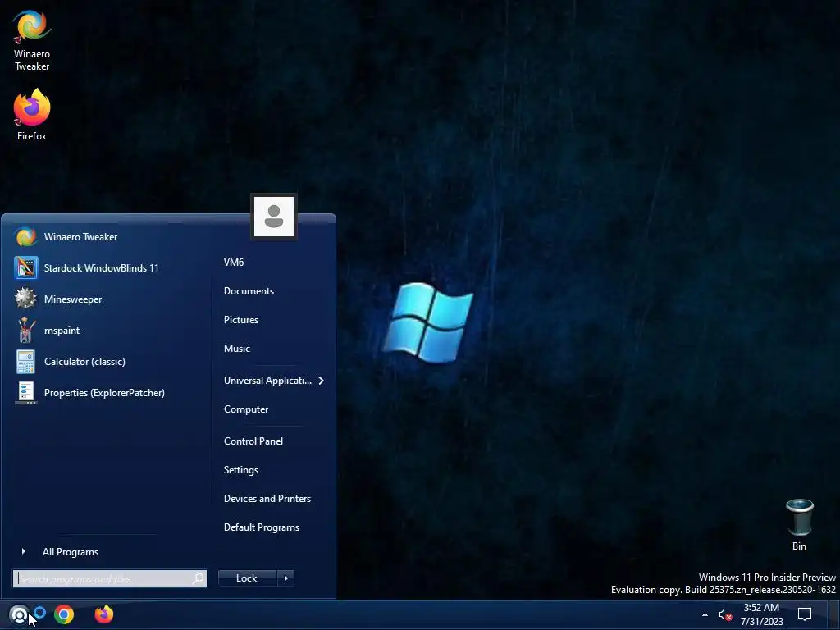
Task: Expand the All Programs arrow
Action: 23,551
